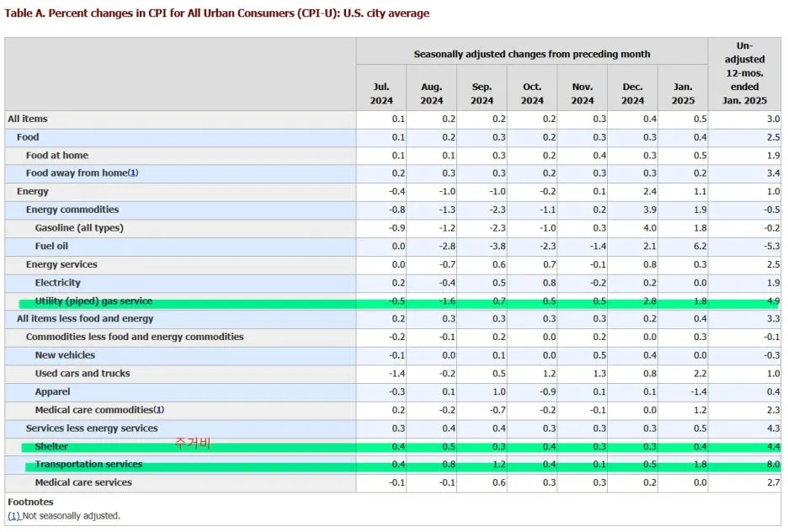788x532 pixels.
Task: Click Food away from home's 12-month value 3.4
Action: (x=774, y=173)
